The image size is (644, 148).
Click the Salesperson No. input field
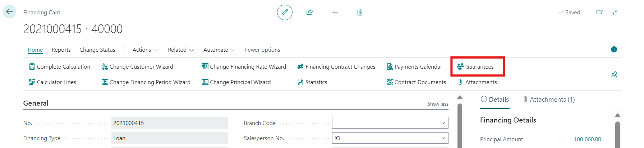pyautogui.click(x=385, y=138)
